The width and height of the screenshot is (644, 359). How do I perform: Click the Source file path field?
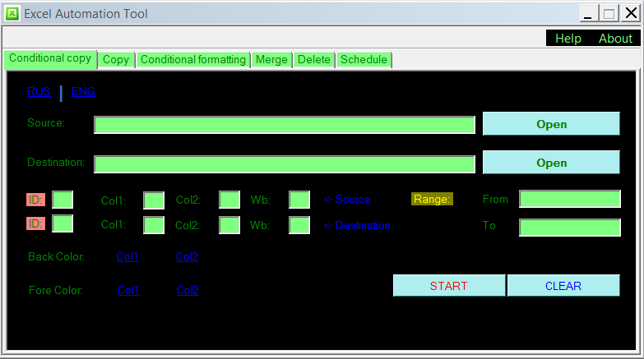[x=285, y=125]
